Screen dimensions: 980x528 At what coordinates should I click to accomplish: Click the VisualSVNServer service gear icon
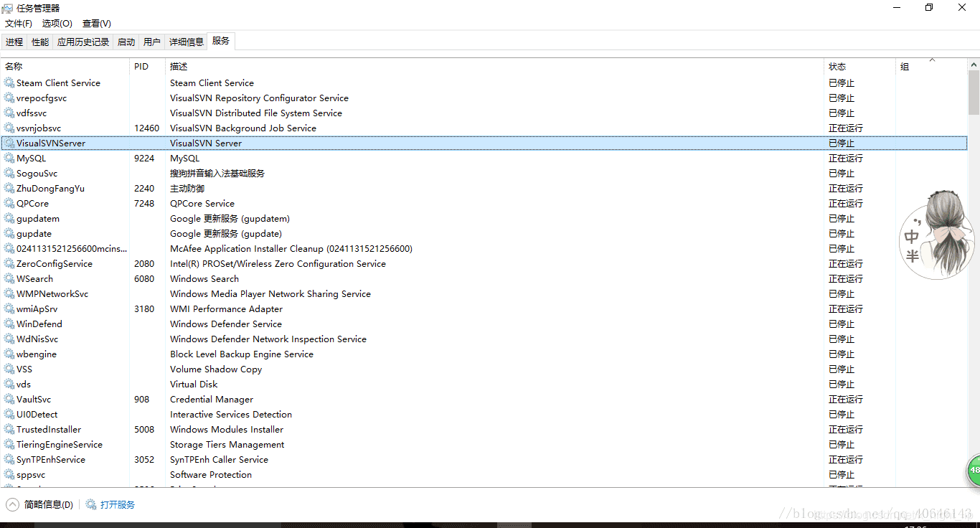pyautogui.click(x=9, y=143)
